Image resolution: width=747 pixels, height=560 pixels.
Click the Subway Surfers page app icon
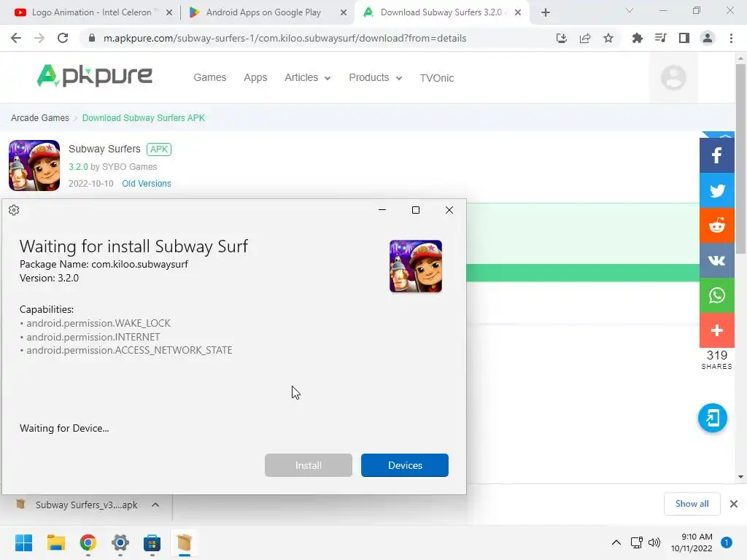coord(34,166)
